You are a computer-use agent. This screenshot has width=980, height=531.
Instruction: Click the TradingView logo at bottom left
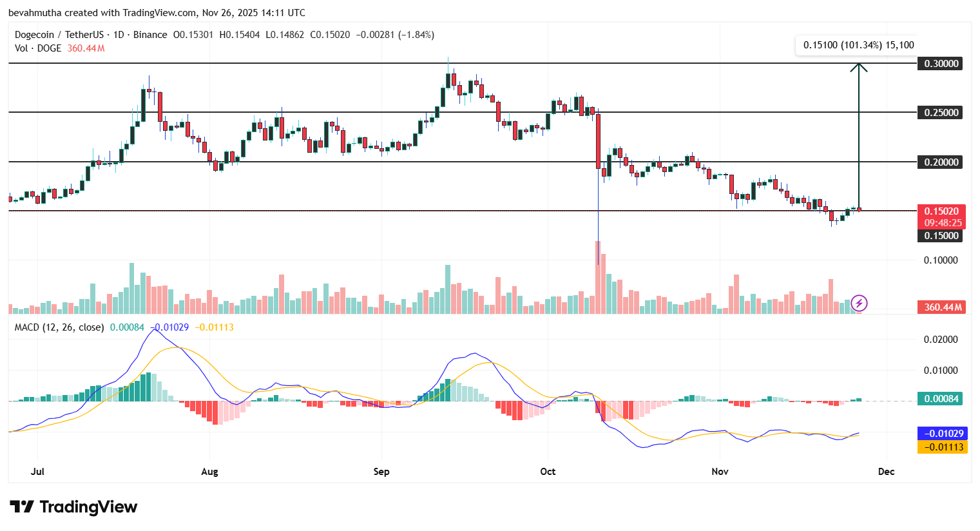pos(73,507)
